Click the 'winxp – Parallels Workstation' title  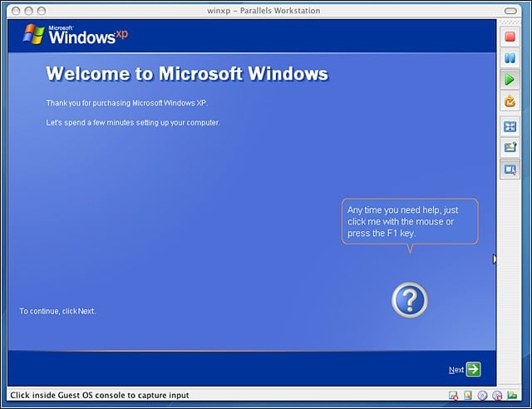click(264, 11)
